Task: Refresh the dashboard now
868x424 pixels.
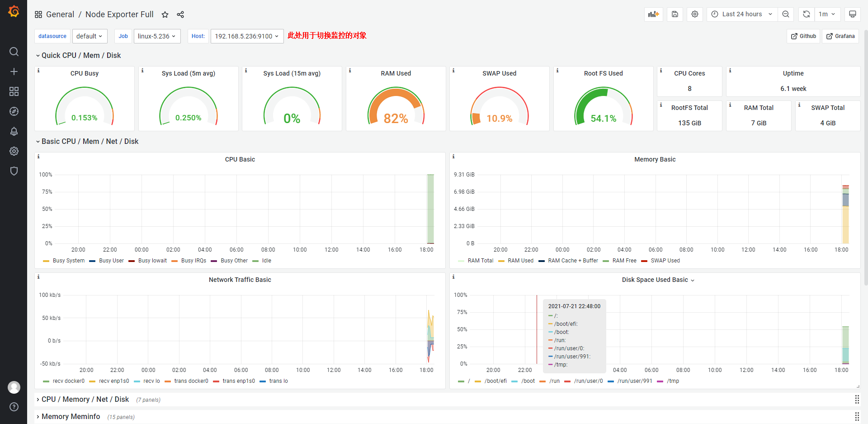Action: [x=806, y=14]
